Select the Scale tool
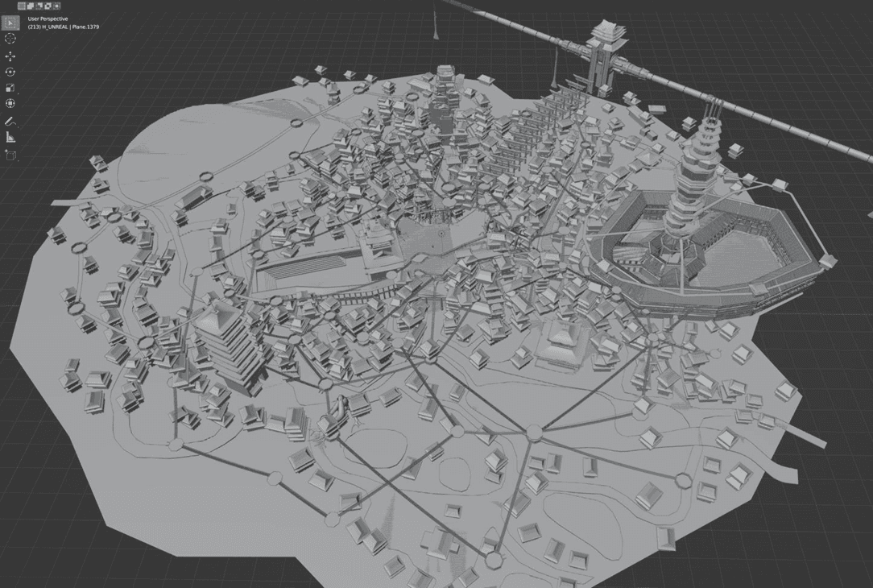 10,86
